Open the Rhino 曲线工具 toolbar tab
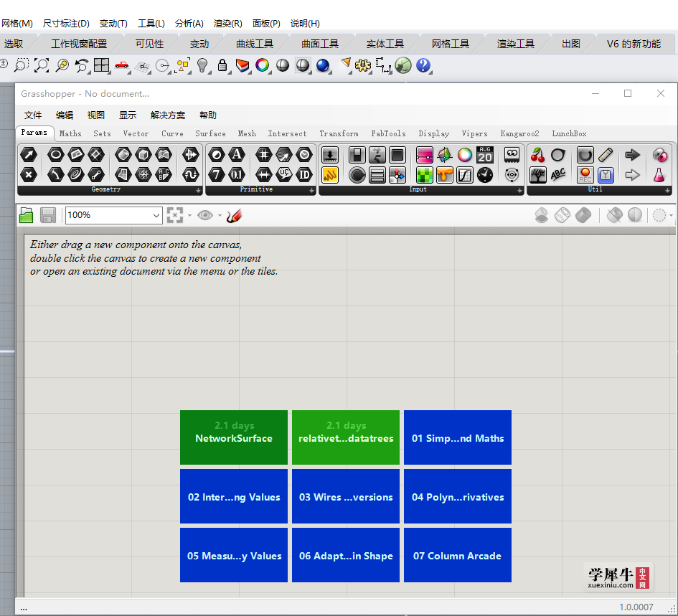 point(255,44)
